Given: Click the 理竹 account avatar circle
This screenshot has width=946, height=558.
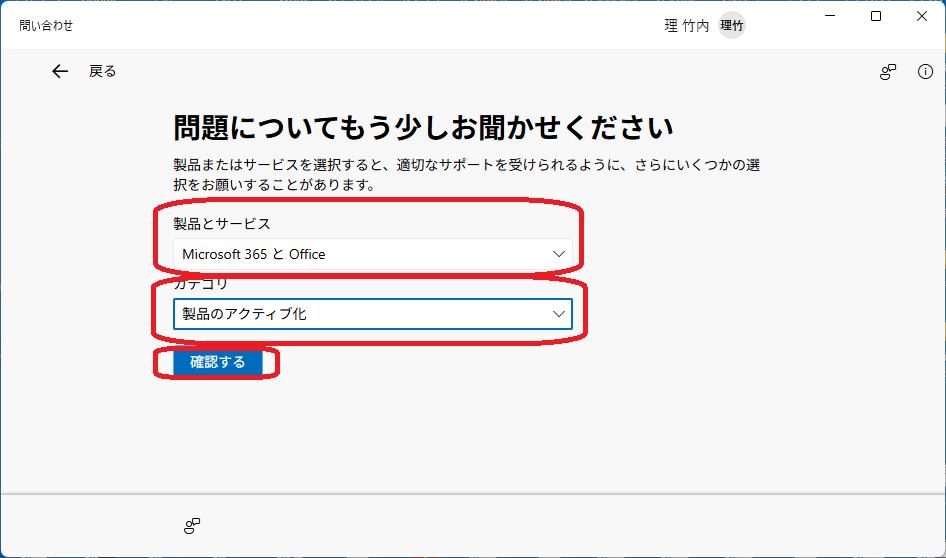Looking at the screenshot, I should pos(732,26).
